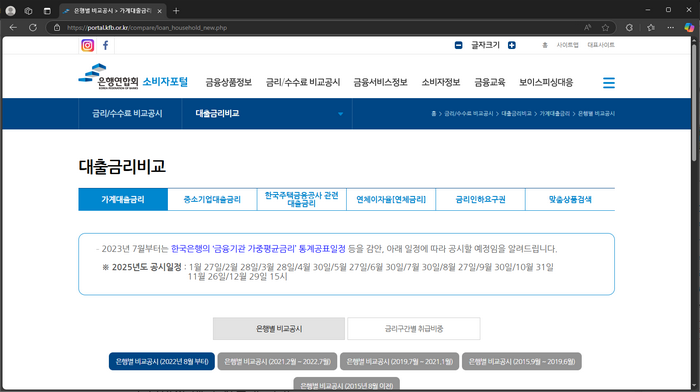Click 은행별 비교공시 (2015년 8월 이전) button

click(346, 385)
